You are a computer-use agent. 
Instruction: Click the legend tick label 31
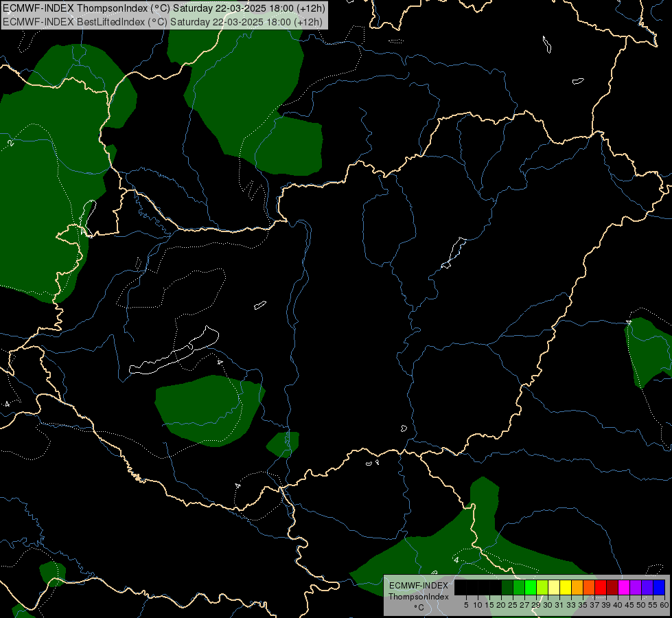pyautogui.click(x=559, y=605)
